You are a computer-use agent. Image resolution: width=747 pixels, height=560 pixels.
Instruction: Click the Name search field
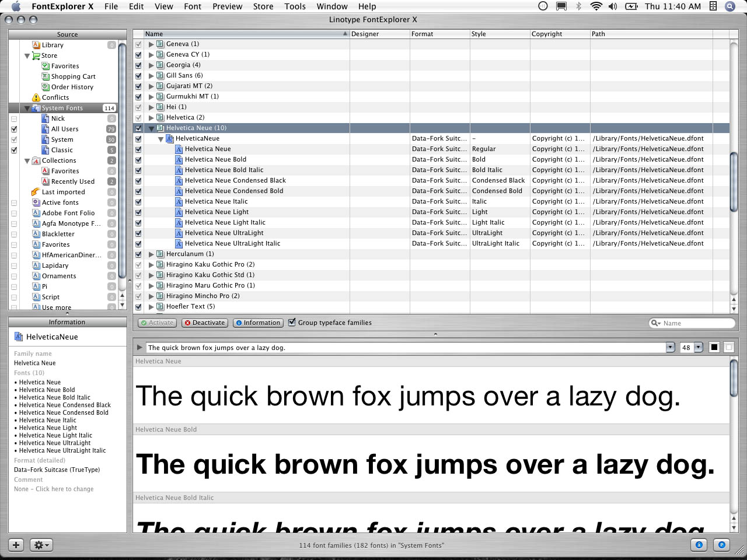pos(692,323)
